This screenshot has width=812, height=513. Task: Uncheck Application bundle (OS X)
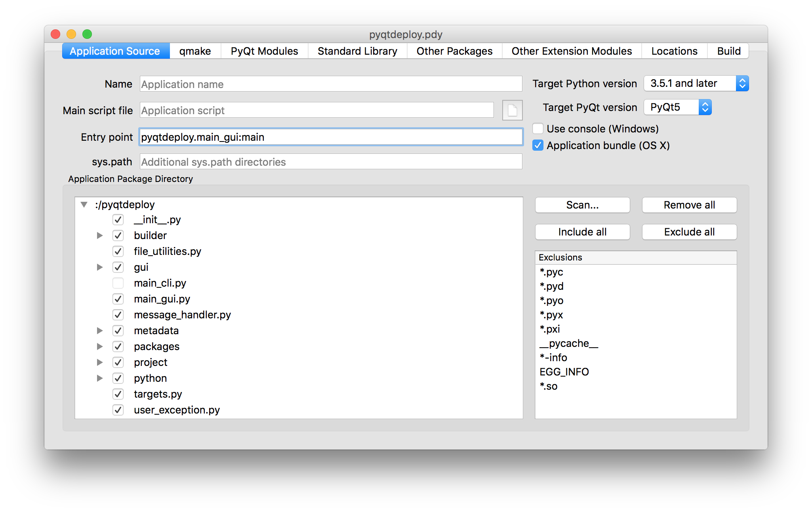tap(538, 145)
